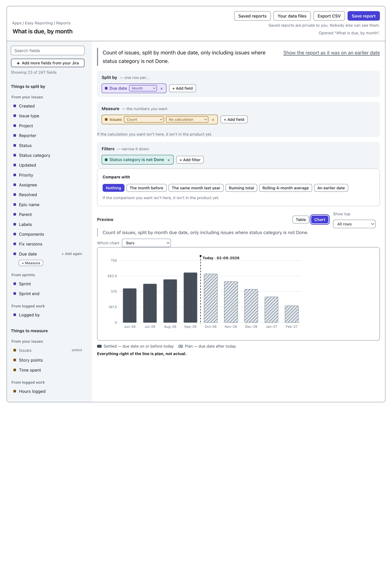392x588 pixels.
Task: Remove the Issues measure chip
Action: (213, 120)
